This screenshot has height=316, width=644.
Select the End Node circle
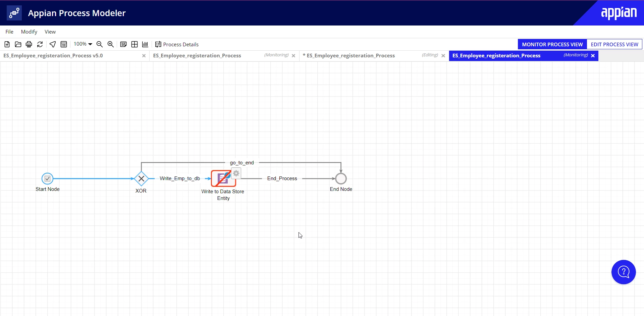(x=341, y=178)
